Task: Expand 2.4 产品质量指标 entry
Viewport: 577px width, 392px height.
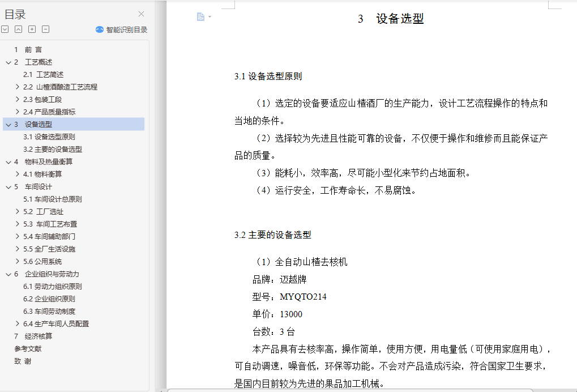Action: (18, 112)
